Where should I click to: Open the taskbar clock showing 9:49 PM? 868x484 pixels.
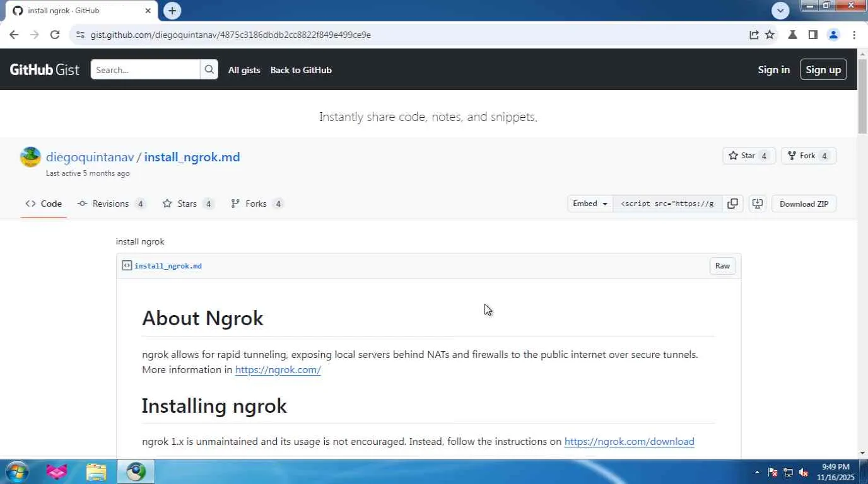(x=836, y=472)
